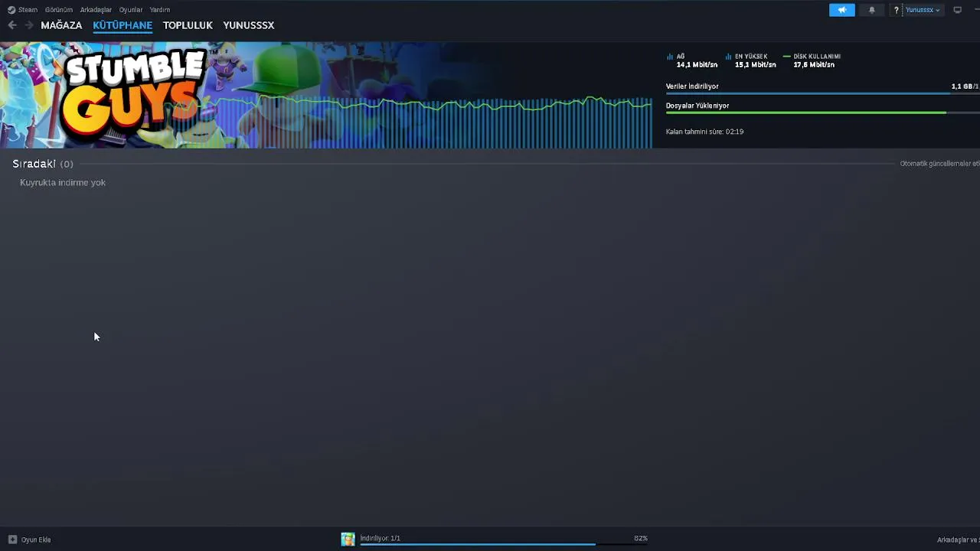Click the Stumble Guys icon in status bar

348,540
